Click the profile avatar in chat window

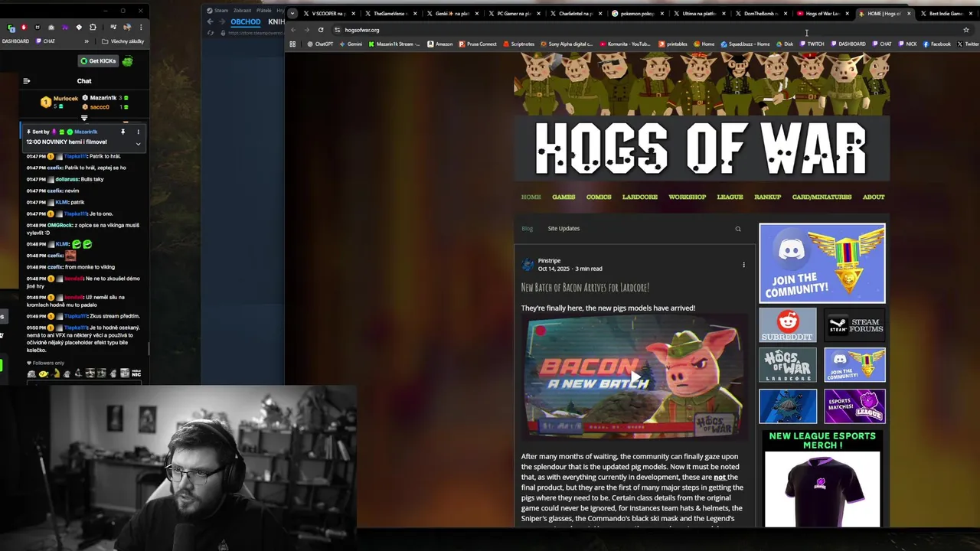click(127, 28)
